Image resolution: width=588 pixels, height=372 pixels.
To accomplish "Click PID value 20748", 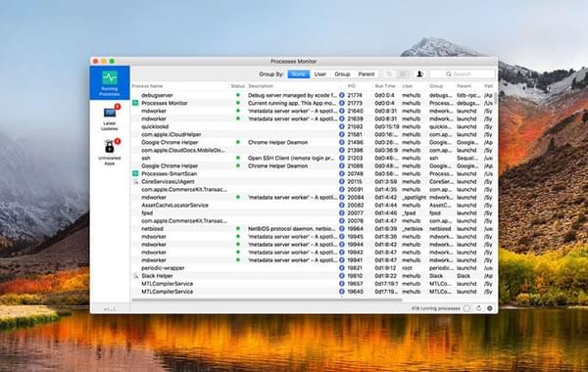I will 355,174.
